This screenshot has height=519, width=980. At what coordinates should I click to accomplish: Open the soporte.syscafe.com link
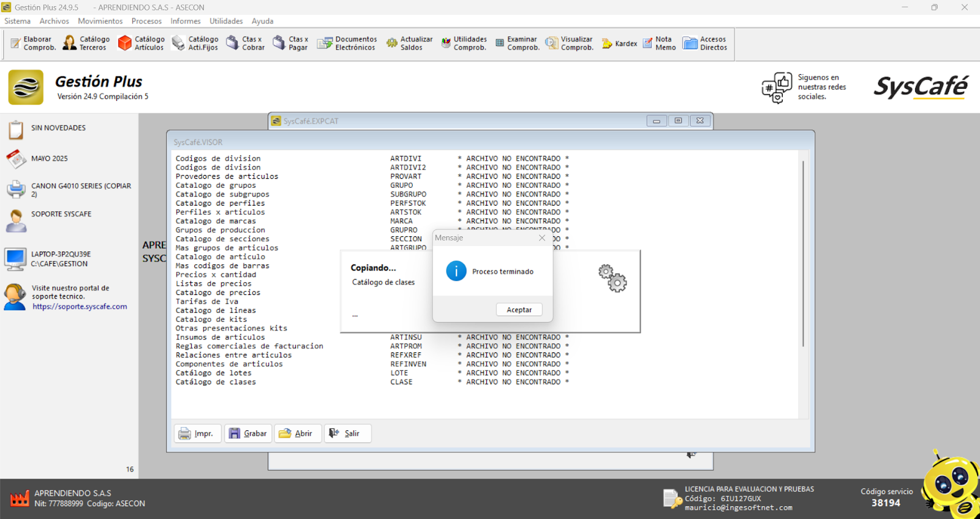pyautogui.click(x=80, y=307)
